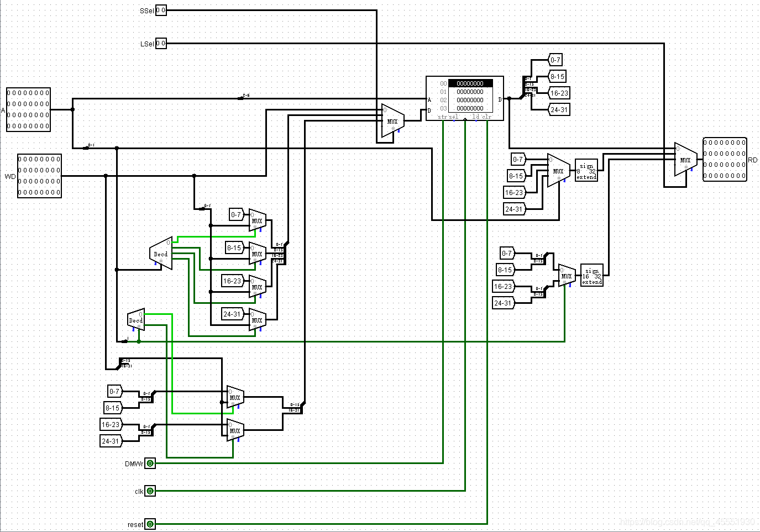The width and height of the screenshot is (760, 532).
Task: Select the byte MUX beside middle-left 8-15 tunnel
Action: click(x=258, y=253)
